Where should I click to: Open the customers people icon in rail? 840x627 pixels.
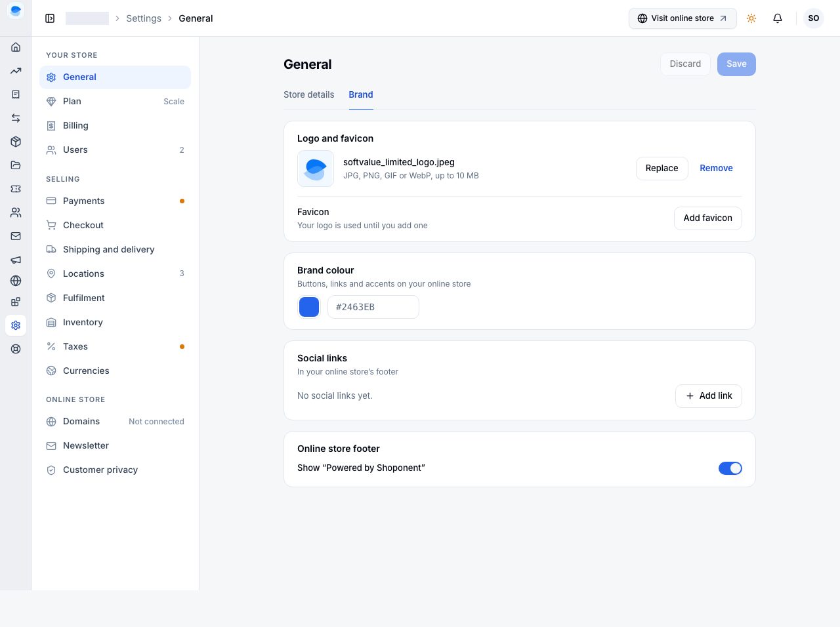(x=16, y=212)
